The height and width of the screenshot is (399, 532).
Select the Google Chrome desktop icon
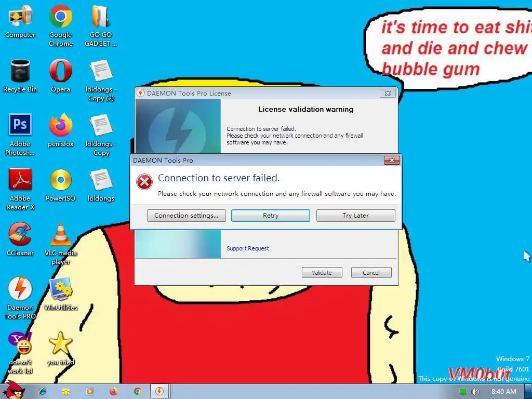(60, 25)
